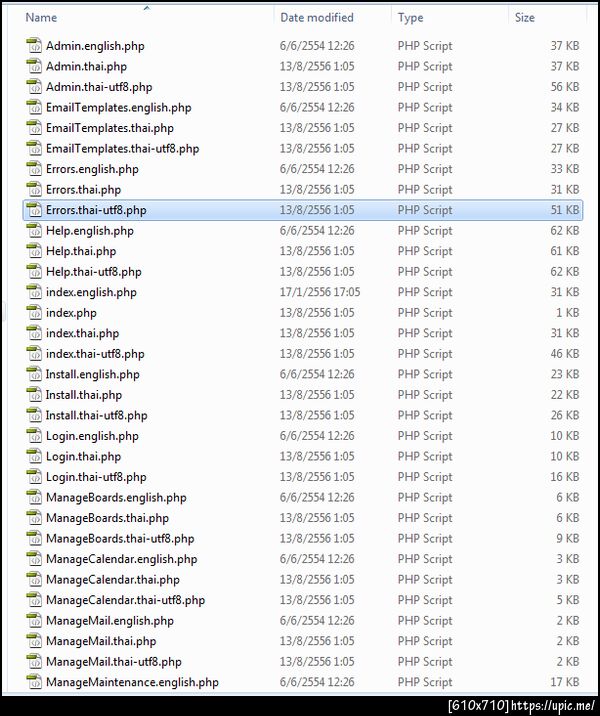The width and height of the screenshot is (600, 716).
Task: Select the index.thai-utf8.php file icon
Action: click(x=34, y=354)
